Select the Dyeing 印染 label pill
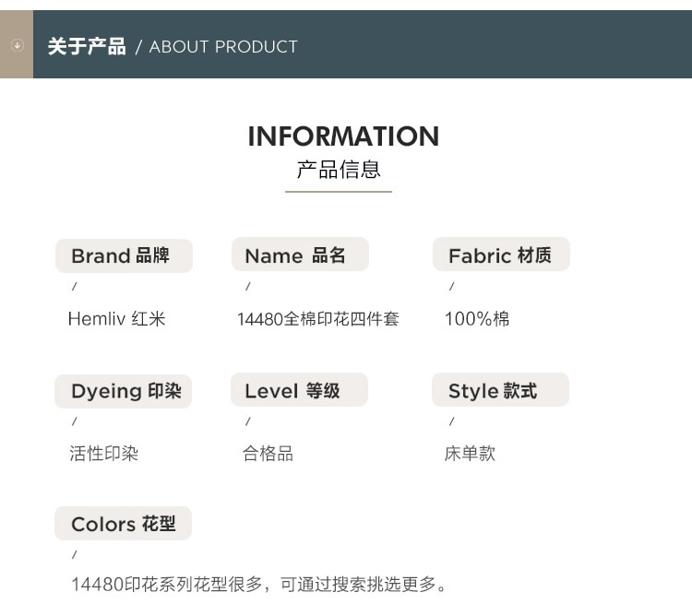 [x=123, y=391]
